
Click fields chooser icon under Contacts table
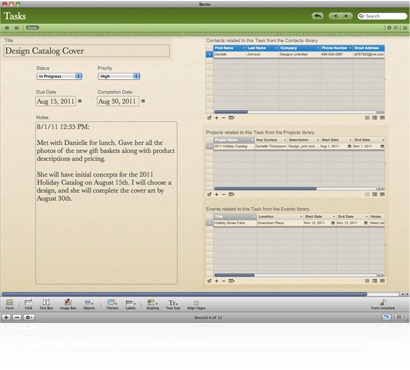[x=231, y=118]
